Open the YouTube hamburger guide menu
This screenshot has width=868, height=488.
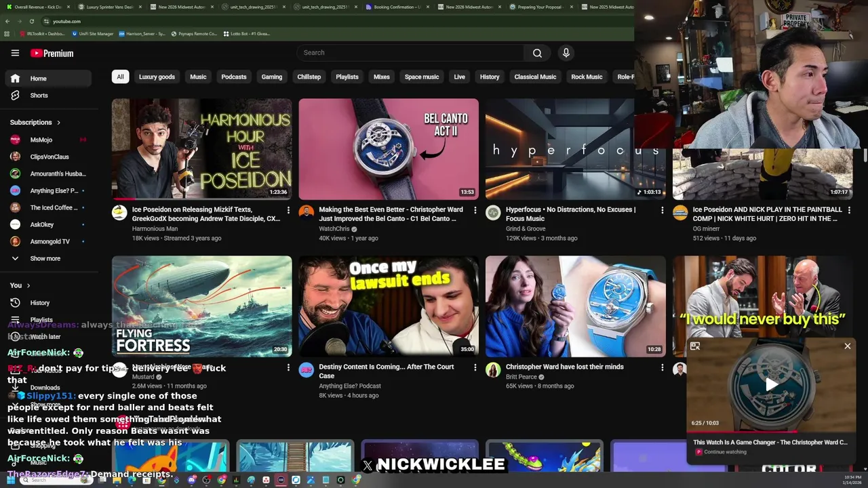point(15,53)
